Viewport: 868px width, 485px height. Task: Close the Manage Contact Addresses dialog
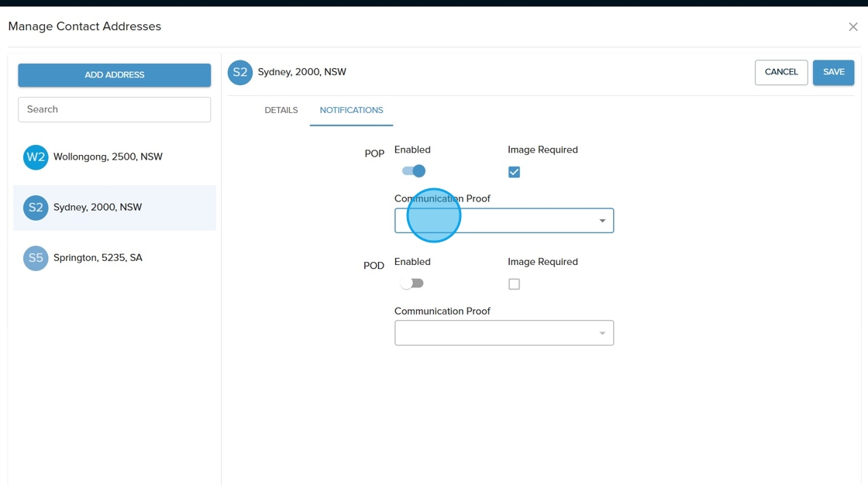pyautogui.click(x=852, y=27)
